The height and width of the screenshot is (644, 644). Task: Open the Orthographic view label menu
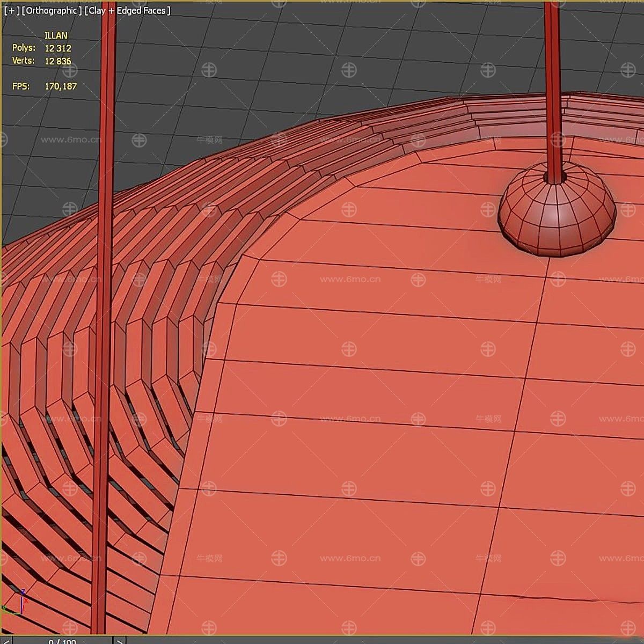point(52,11)
